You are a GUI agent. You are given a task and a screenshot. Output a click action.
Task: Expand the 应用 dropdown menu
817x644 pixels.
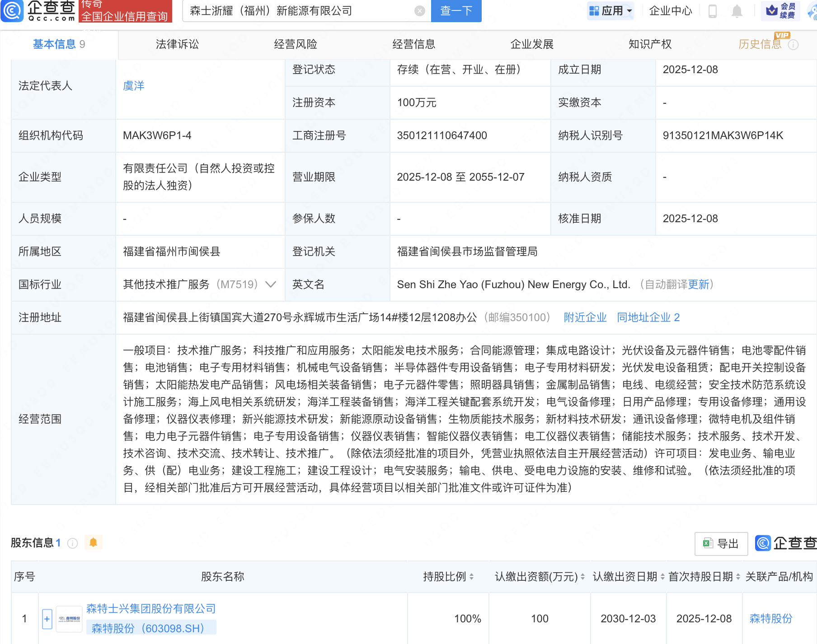pyautogui.click(x=610, y=11)
